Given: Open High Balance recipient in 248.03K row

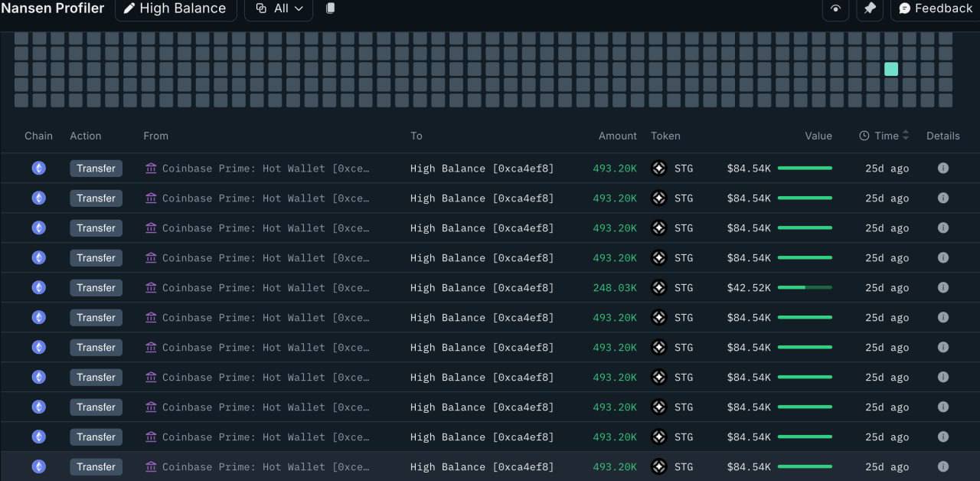Looking at the screenshot, I should [482, 288].
